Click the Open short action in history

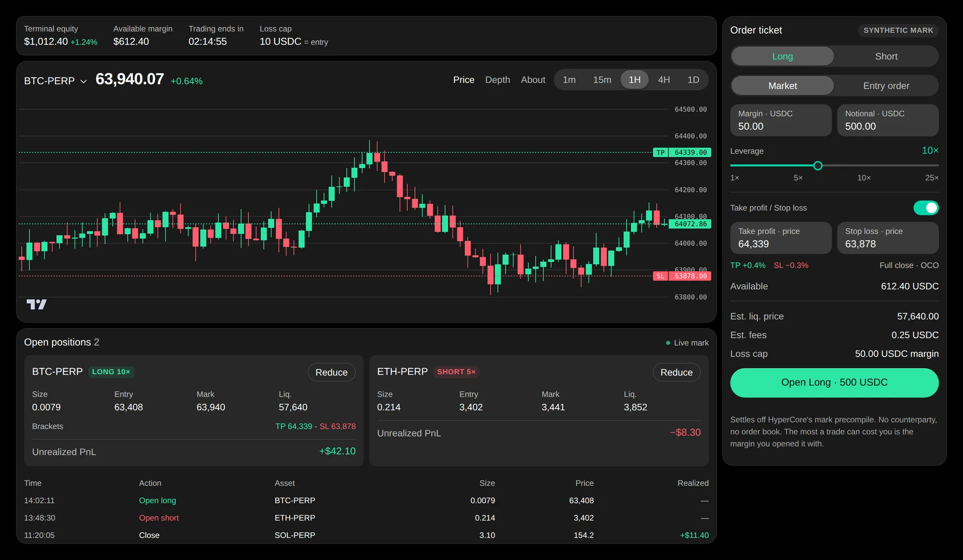click(x=159, y=518)
